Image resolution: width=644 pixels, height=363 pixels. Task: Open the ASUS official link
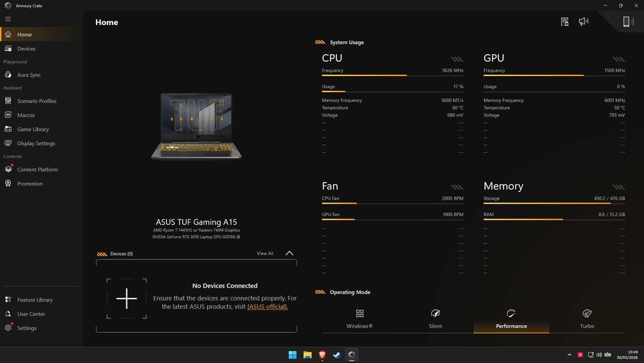267,307
